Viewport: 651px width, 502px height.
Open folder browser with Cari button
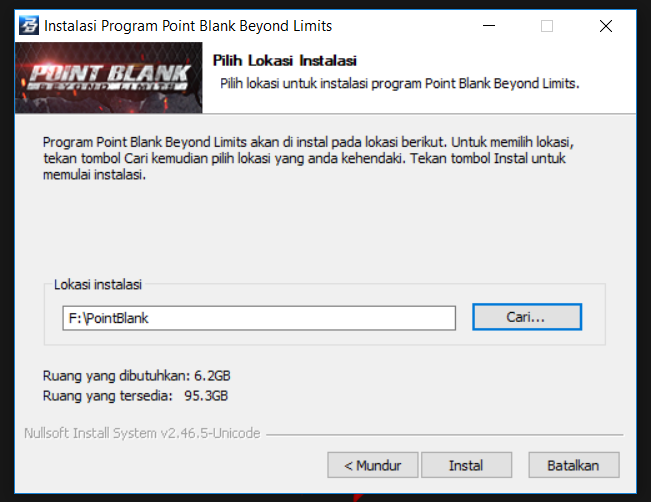click(x=527, y=317)
